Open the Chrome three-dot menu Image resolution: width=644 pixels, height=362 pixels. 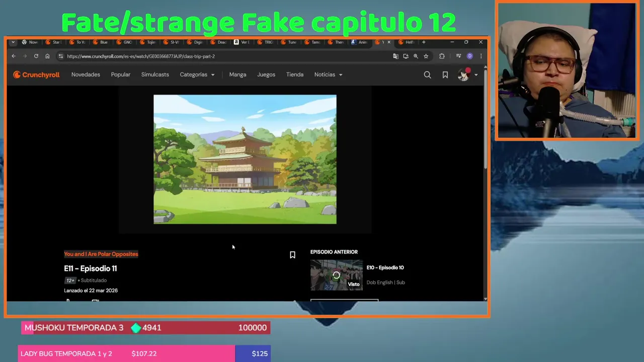pos(481,56)
